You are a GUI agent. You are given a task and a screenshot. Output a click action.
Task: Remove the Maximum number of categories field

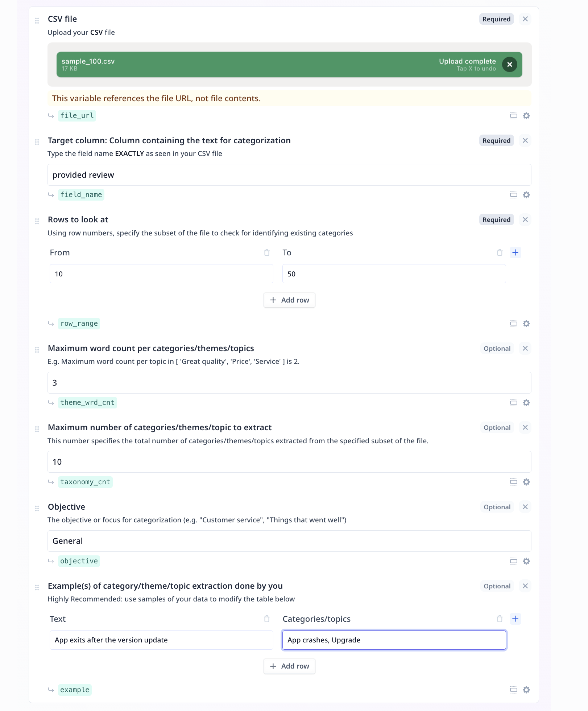pyautogui.click(x=525, y=427)
